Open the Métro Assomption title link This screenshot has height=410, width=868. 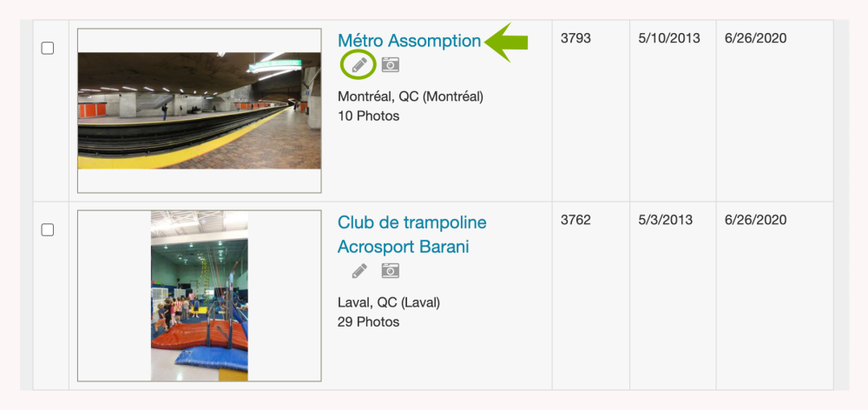click(x=409, y=41)
